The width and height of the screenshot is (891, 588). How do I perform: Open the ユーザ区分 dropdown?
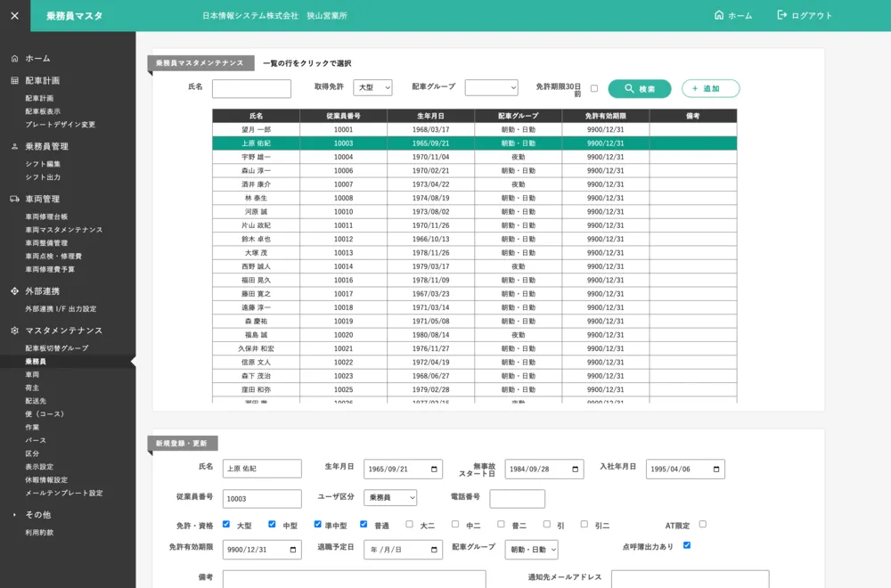coord(390,498)
